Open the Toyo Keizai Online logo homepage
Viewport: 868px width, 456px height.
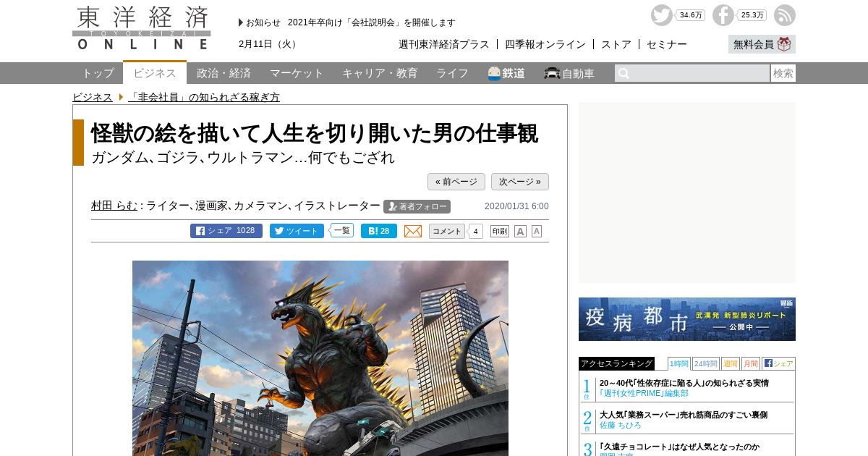tap(142, 28)
